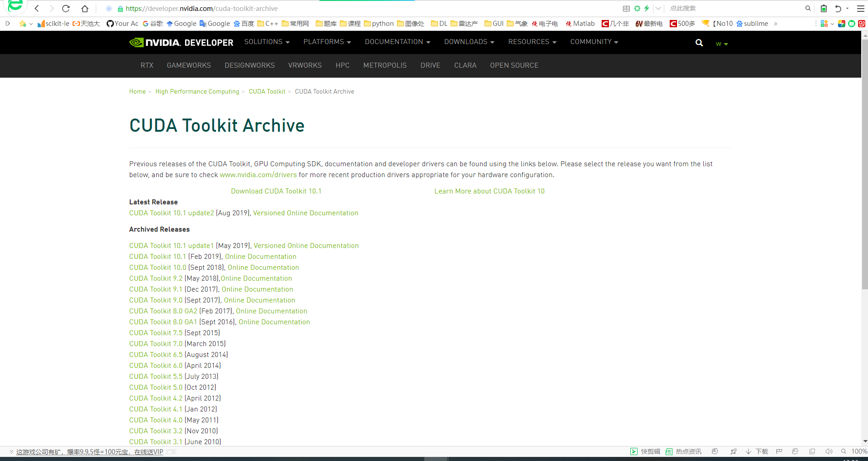Click the browser forward arrow
This screenshot has width=868, height=461.
[x=51, y=8]
